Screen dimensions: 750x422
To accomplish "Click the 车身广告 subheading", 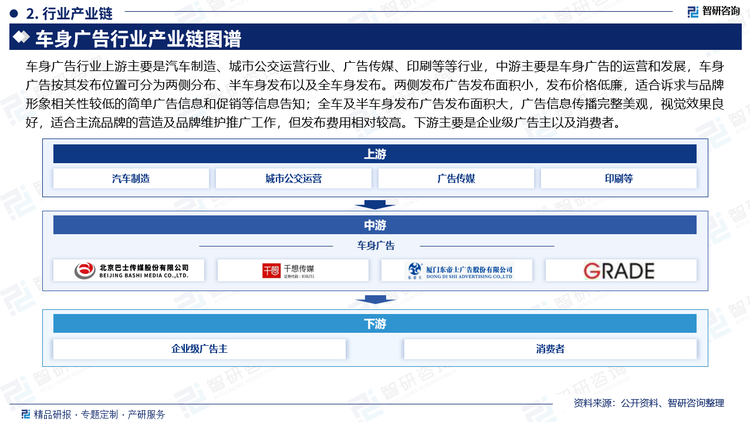I will pyautogui.click(x=376, y=246).
